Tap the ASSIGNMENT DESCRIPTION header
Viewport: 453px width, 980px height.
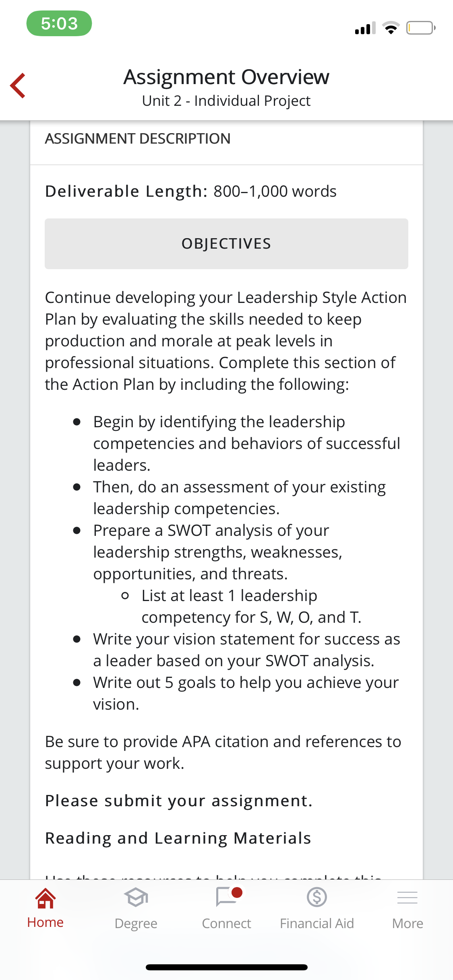point(138,139)
